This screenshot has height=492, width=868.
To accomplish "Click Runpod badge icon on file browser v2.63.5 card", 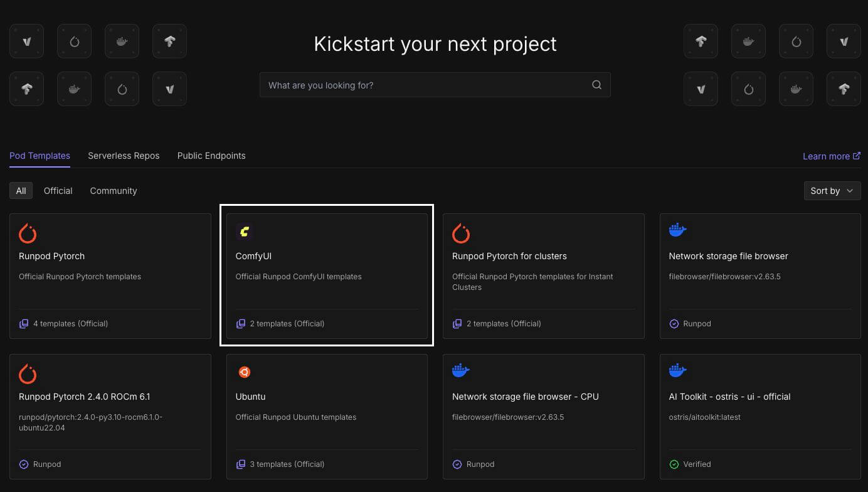I will click(674, 324).
